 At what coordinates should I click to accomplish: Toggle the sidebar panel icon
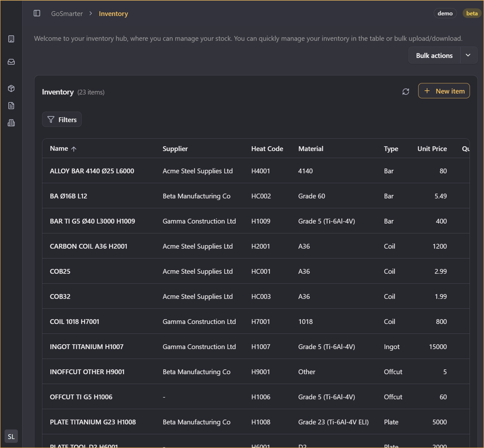(x=37, y=13)
